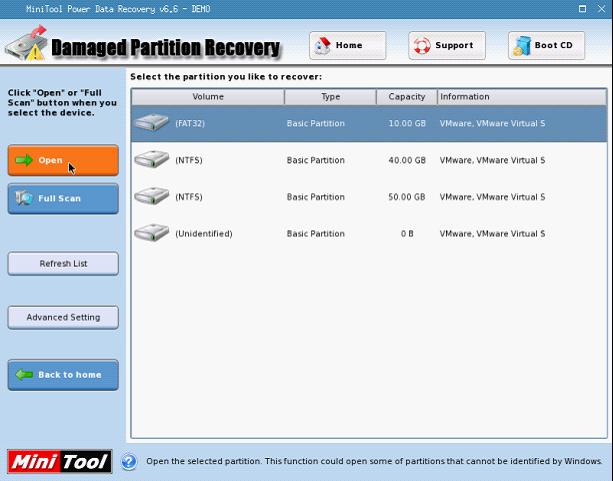The height and width of the screenshot is (481, 613).
Task: Click the green arrow on Open button
Action: tap(24, 160)
